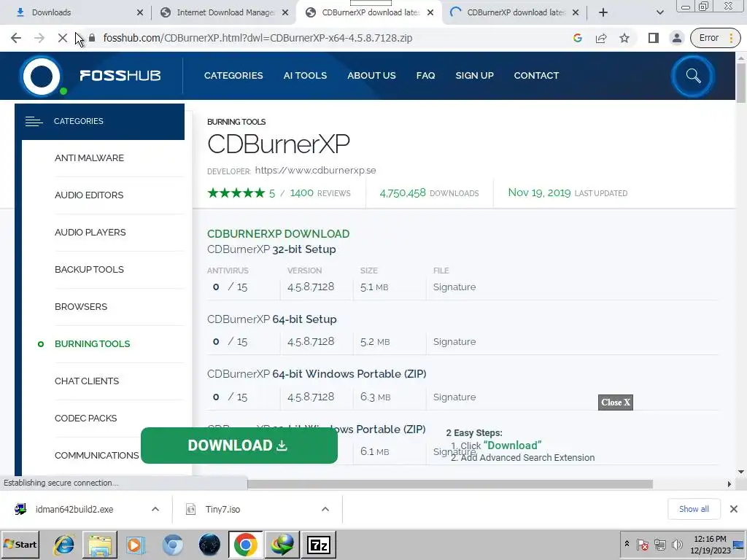Screen dimensions: 747x560
Task: Select BURNING TOOLS category
Action: [93, 344]
